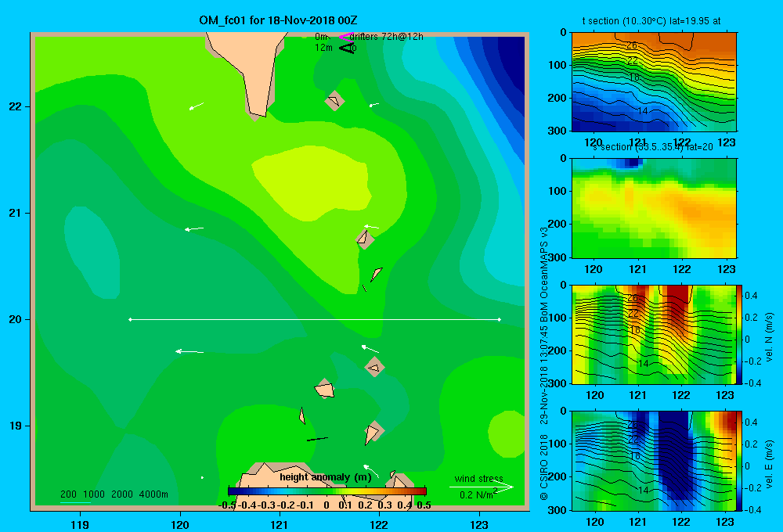The image size is (783, 532).
Task: Click the 'height anomaly (m)' label
Action: click(326, 477)
